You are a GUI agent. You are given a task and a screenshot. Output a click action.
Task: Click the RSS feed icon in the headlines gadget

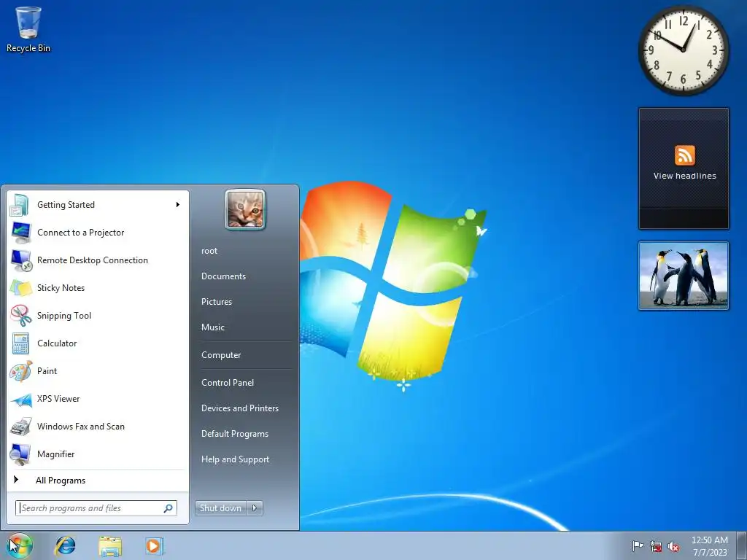tap(684, 156)
